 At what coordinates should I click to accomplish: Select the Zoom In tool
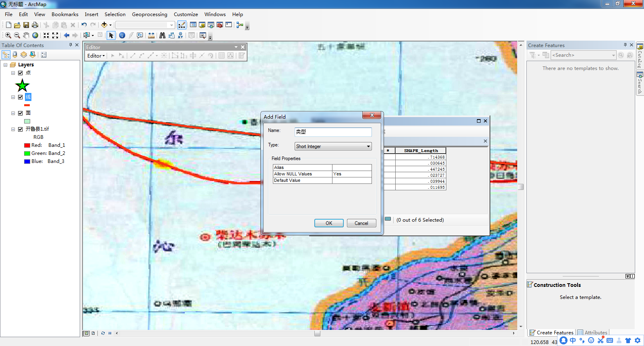(8, 35)
